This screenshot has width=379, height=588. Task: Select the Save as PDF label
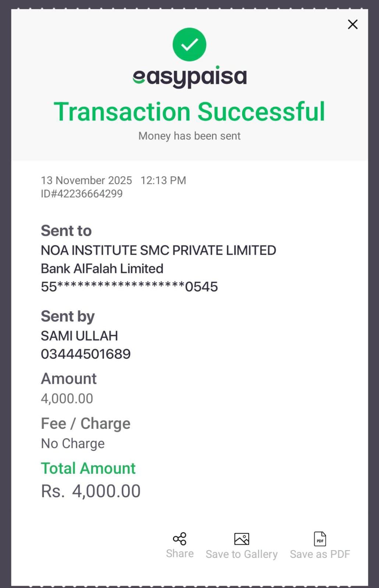click(320, 554)
